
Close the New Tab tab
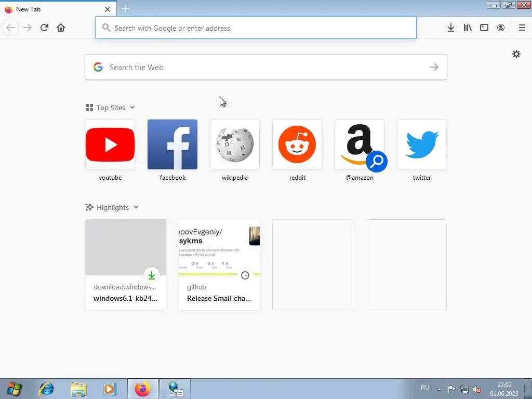coord(108,9)
